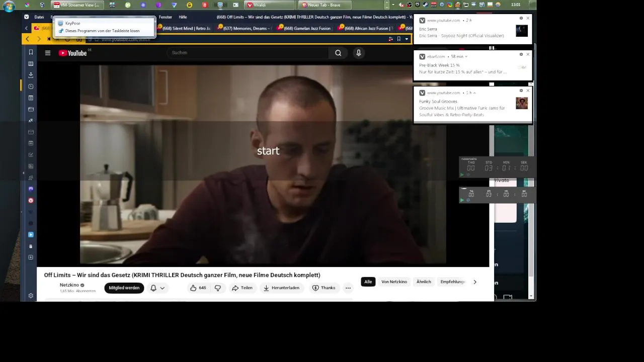Screen dimensions: 644x362
Task: Open the Netzkino channel link
Action: [x=69, y=285]
